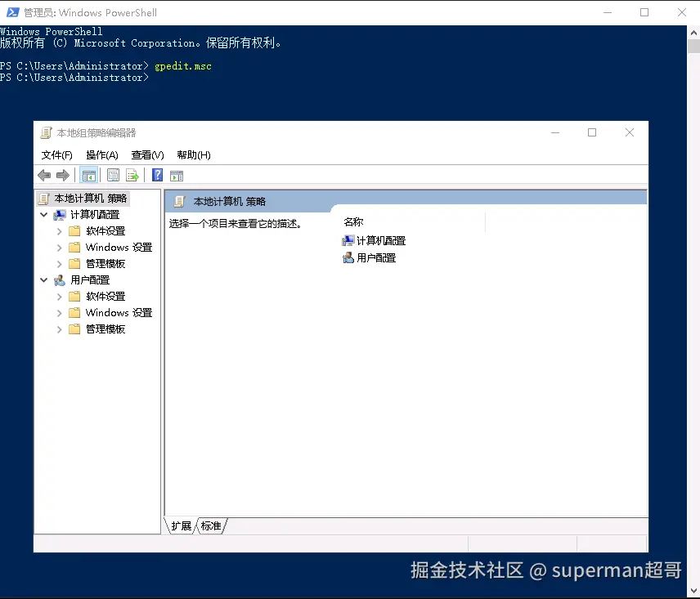Screen dimensions: 700x599
Task: Click the PowerShell scrollbar thumb
Action: [x=693, y=47]
